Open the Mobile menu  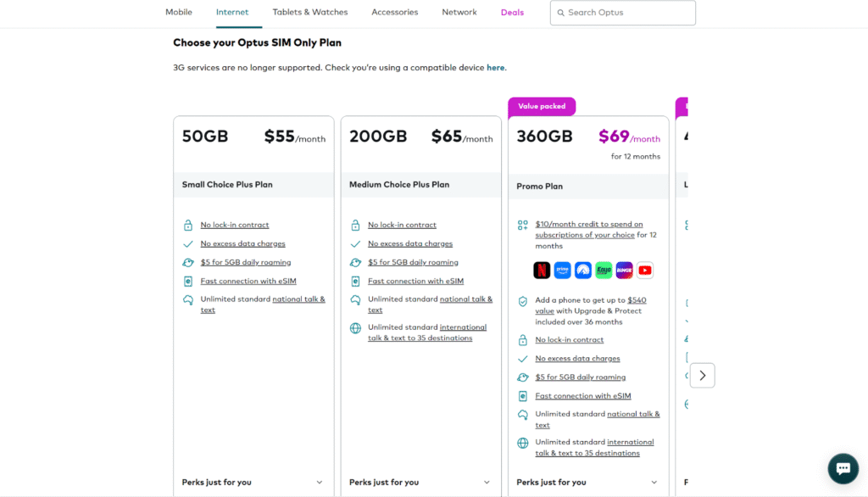point(178,13)
